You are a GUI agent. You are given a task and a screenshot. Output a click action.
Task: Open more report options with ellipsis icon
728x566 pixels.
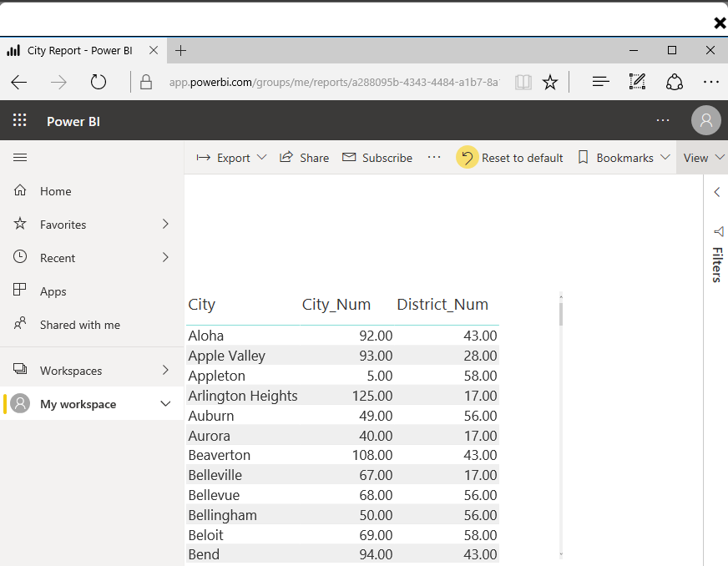(432, 157)
